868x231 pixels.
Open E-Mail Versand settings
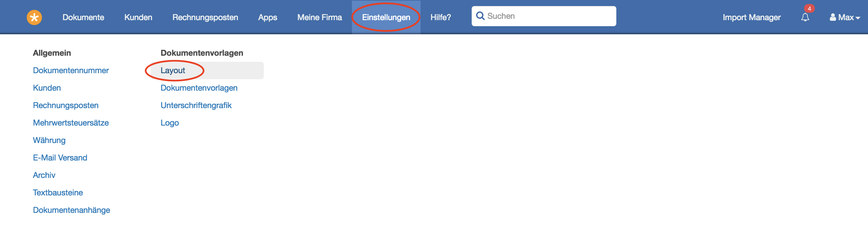60,158
